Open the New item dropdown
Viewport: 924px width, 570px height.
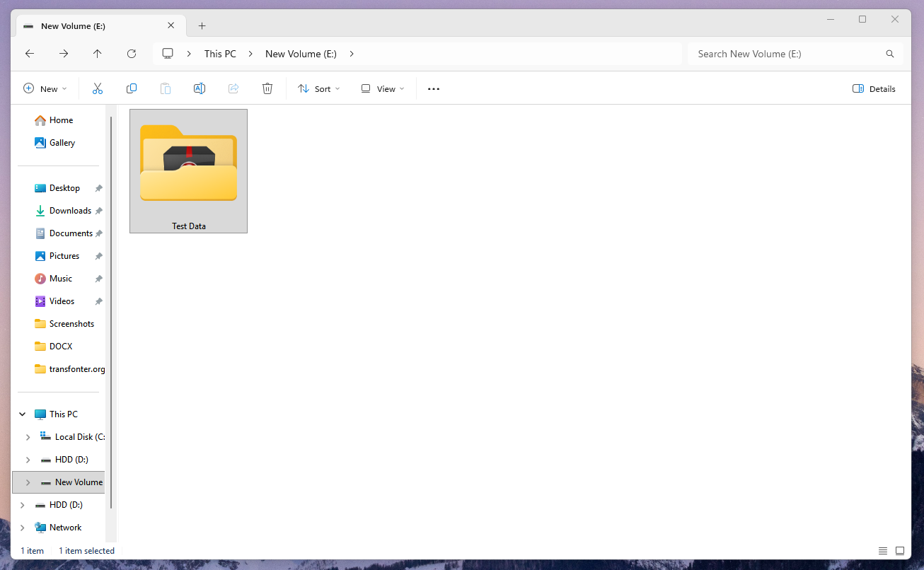pos(45,88)
